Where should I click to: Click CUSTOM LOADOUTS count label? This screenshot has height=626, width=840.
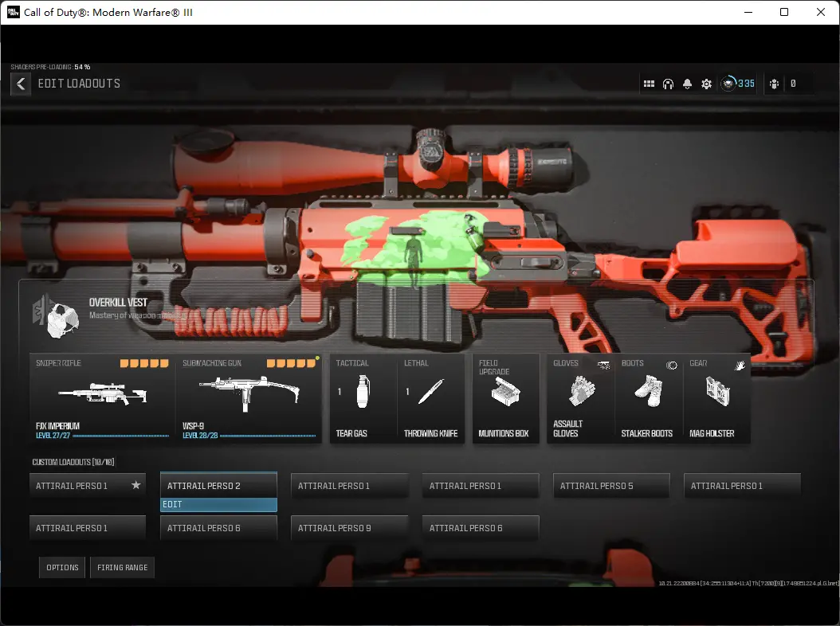(x=73, y=462)
